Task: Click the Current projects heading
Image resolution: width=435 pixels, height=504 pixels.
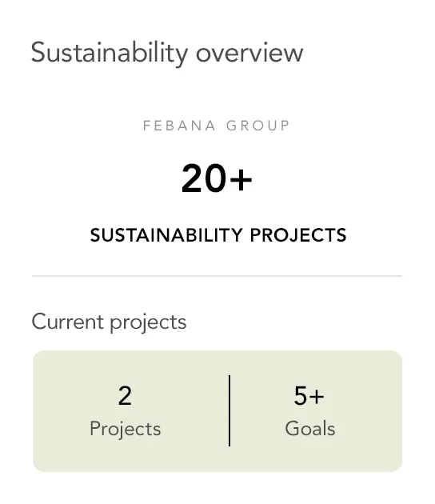Action: pyautogui.click(x=109, y=322)
